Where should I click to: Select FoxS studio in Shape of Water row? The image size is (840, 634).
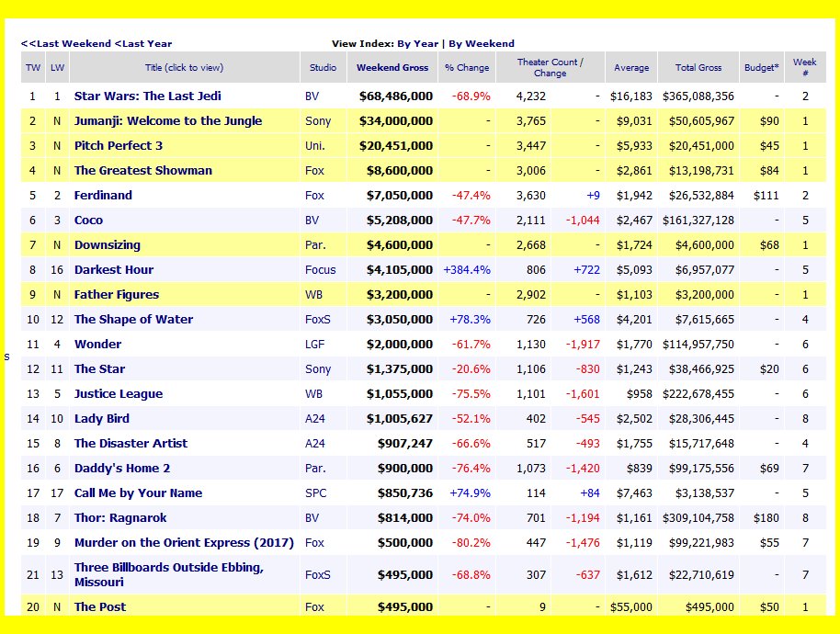[x=318, y=319]
